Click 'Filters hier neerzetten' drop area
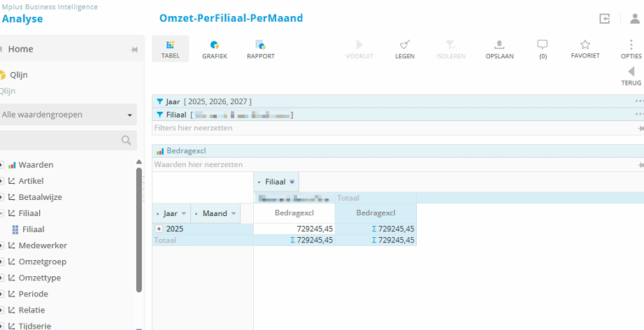Image resolution: width=644 pixels, height=330 pixels. click(x=398, y=128)
